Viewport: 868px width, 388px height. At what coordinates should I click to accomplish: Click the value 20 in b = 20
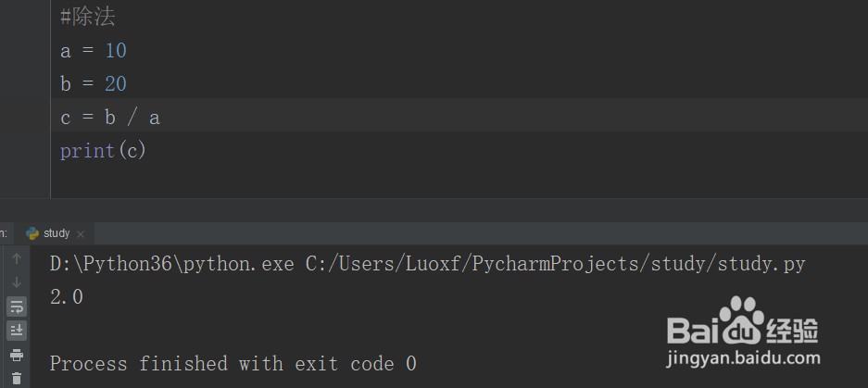point(116,84)
